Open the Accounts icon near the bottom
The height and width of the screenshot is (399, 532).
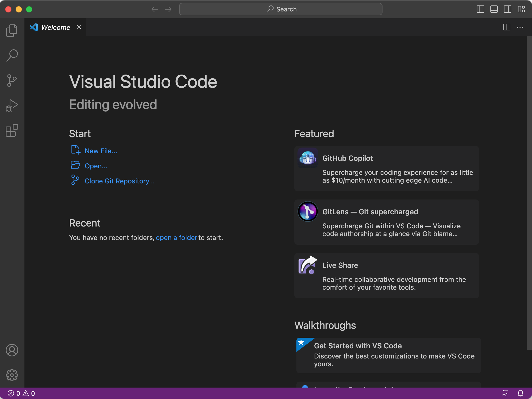click(12, 350)
